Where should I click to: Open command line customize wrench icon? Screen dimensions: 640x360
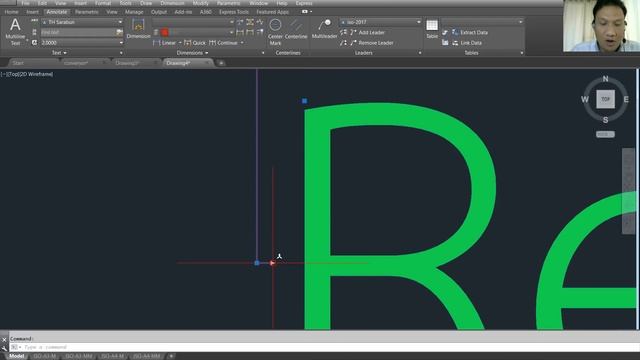pyautogui.click(x=4, y=348)
